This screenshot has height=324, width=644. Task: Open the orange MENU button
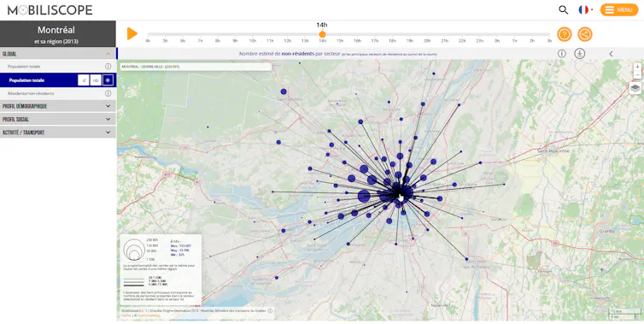(619, 10)
